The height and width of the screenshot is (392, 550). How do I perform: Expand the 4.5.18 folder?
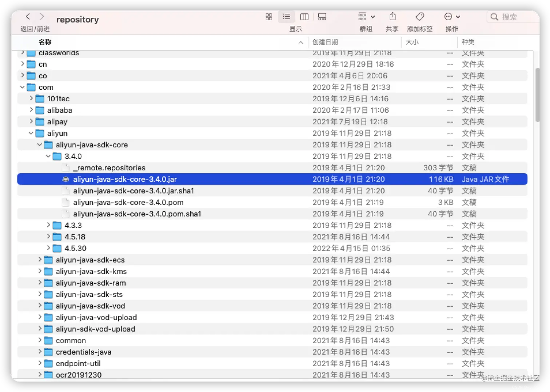tap(48, 237)
